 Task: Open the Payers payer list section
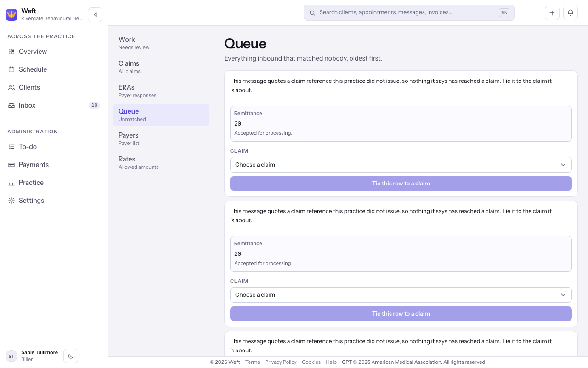pos(161,139)
